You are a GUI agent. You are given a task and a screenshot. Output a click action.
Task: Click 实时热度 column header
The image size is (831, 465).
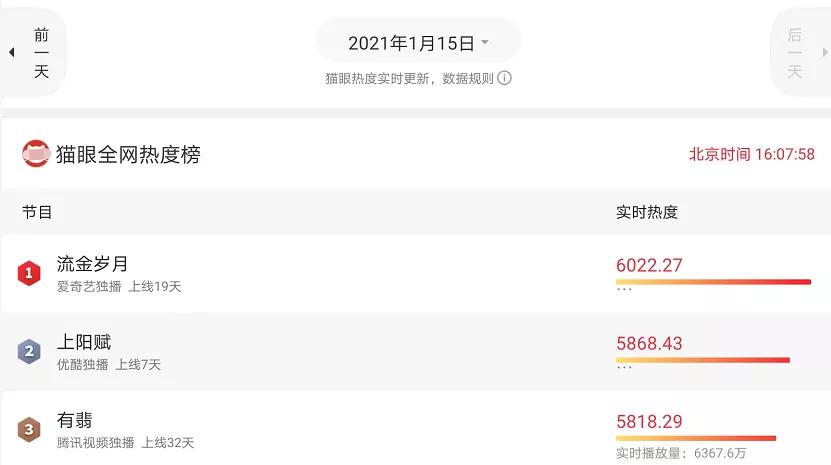647,212
